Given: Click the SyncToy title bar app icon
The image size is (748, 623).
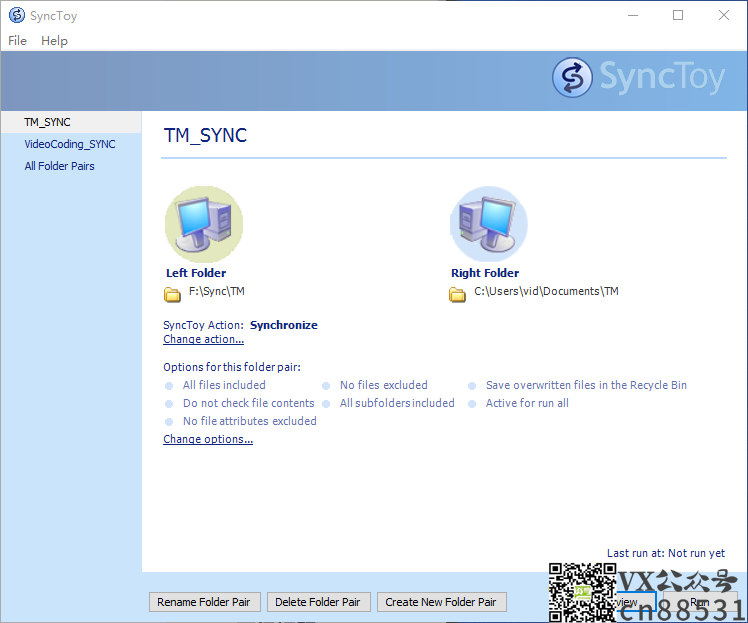Looking at the screenshot, I should pyautogui.click(x=16, y=16).
